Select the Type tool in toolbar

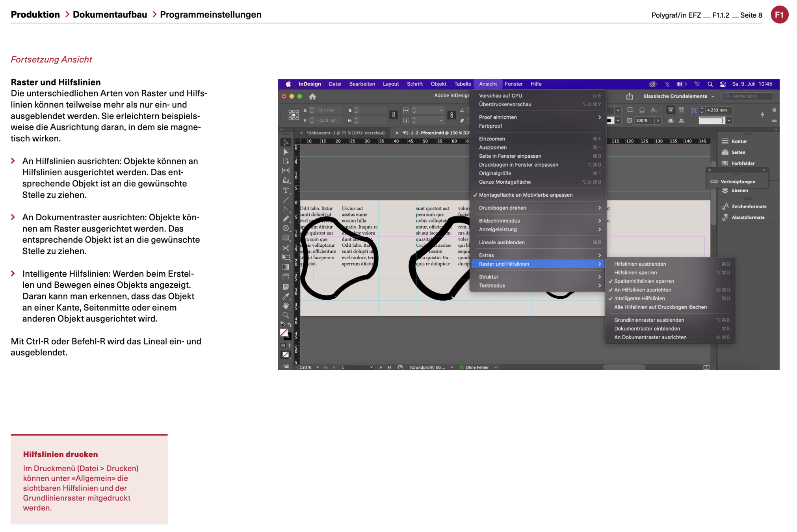pos(286,190)
